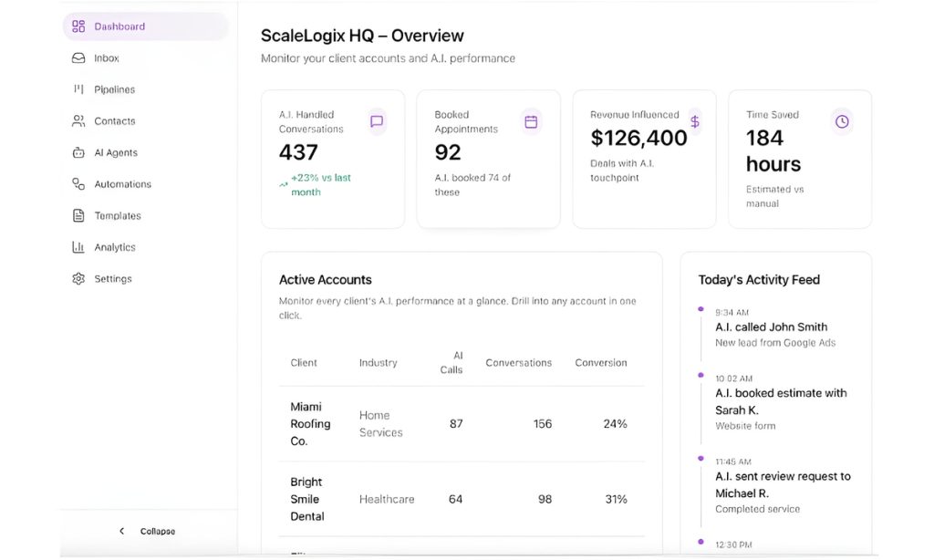
Task: Click the Inbox envelope icon in sidebar
Action: click(x=78, y=58)
